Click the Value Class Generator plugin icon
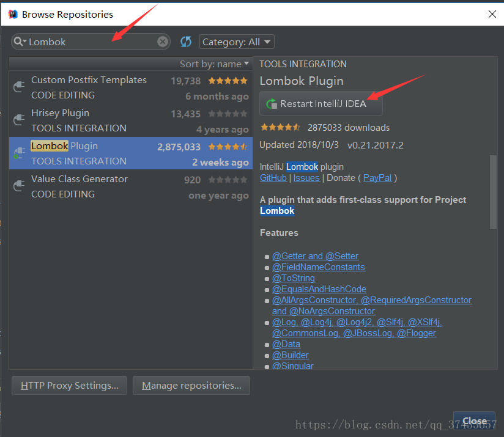The image size is (504, 437). [19, 186]
